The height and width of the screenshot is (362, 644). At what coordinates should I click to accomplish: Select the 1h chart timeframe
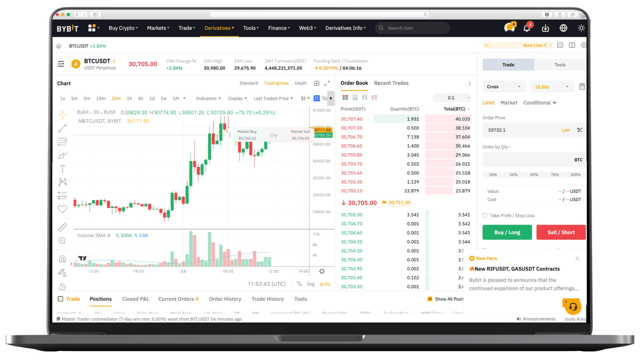tap(129, 98)
